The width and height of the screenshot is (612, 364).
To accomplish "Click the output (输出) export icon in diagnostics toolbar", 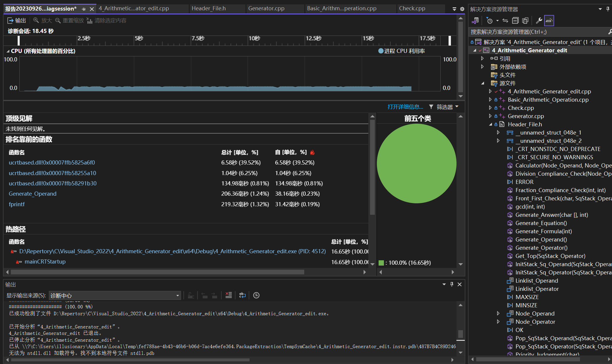I will tap(11, 20).
